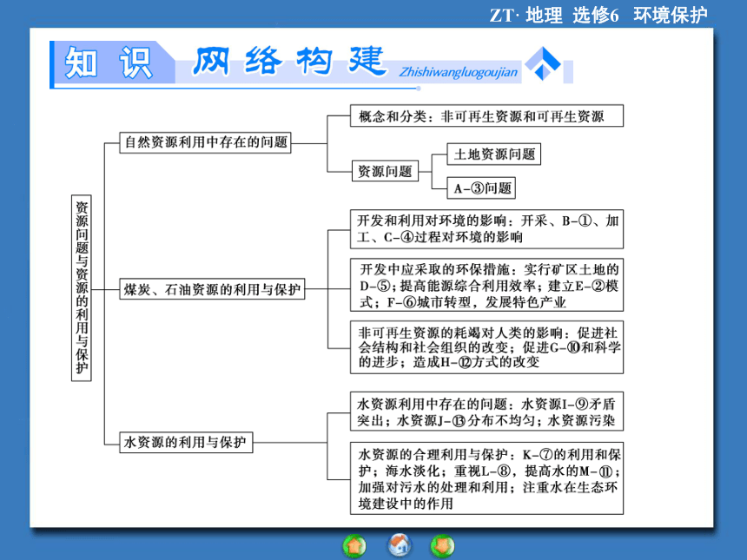Select the blue diamond logo in the header
Image resolution: width=747 pixels, height=560 pixels.
[x=543, y=63]
